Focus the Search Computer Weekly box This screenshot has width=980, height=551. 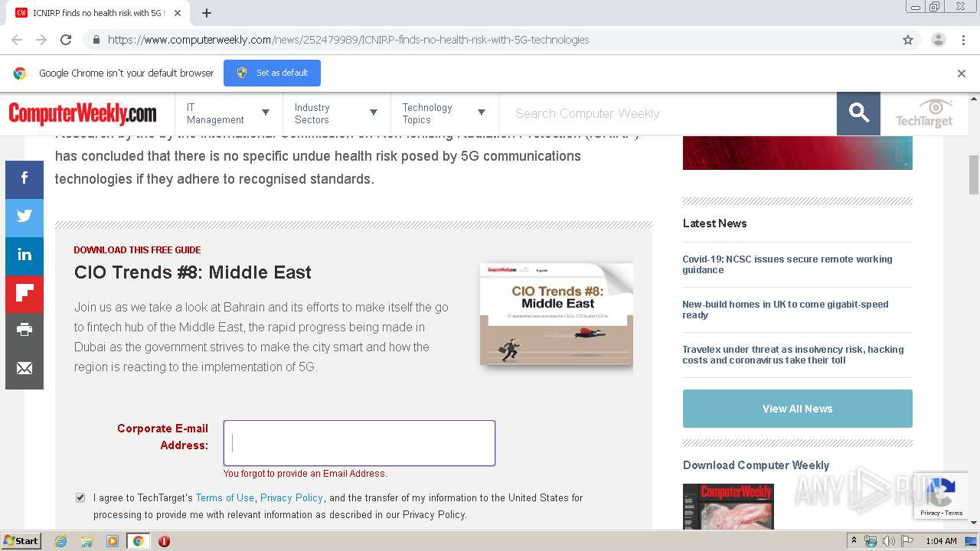[668, 113]
